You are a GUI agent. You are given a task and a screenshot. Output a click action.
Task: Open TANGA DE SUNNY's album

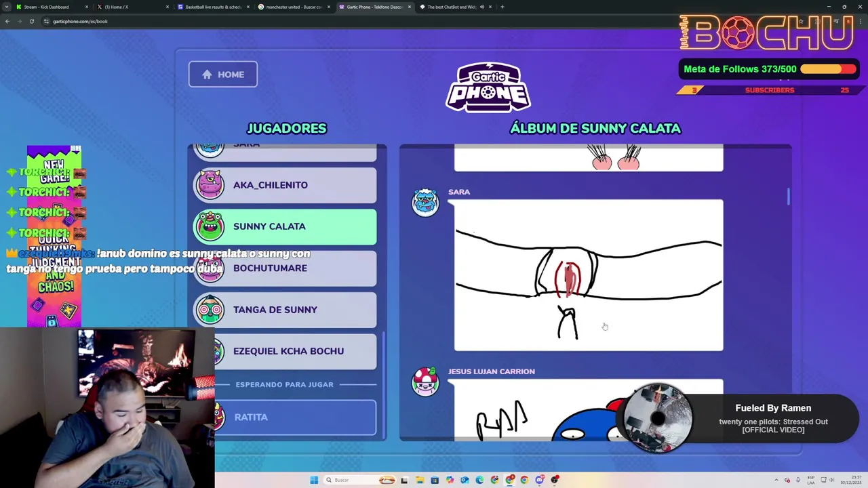(285, 310)
